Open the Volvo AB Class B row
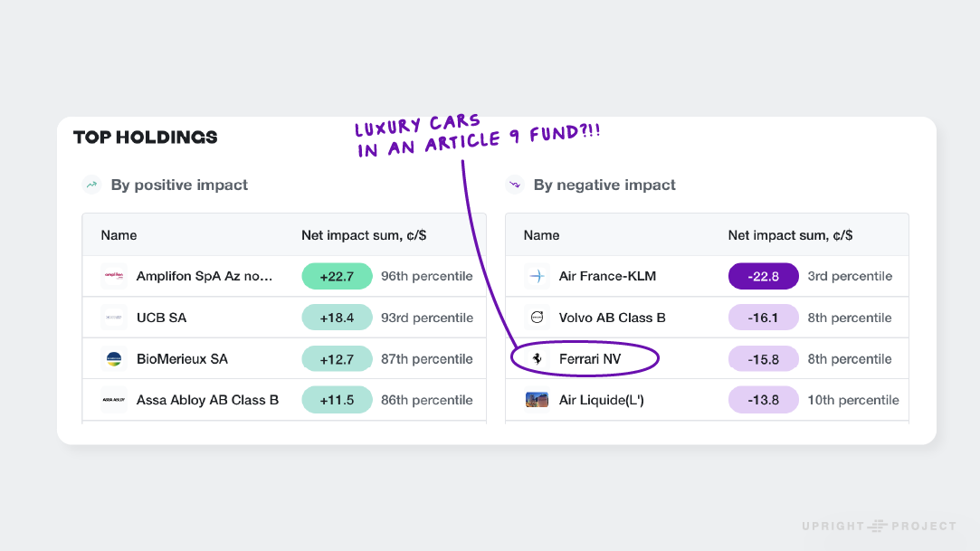The width and height of the screenshot is (980, 551). coord(612,318)
